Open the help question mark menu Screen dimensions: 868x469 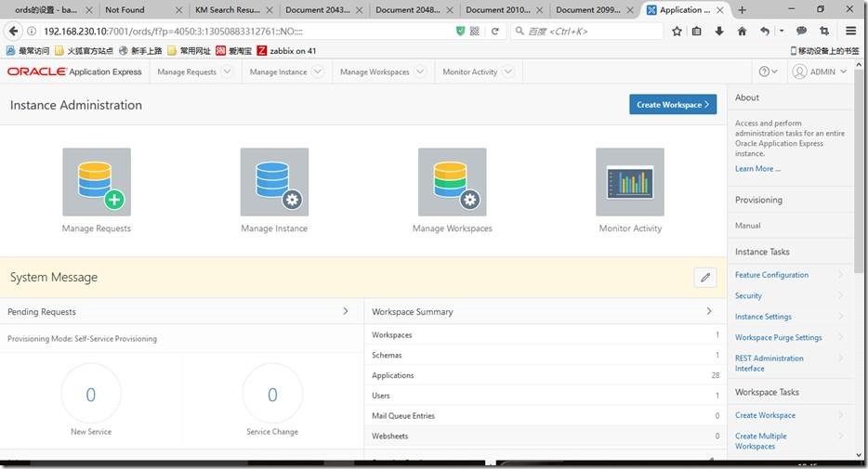(768, 72)
